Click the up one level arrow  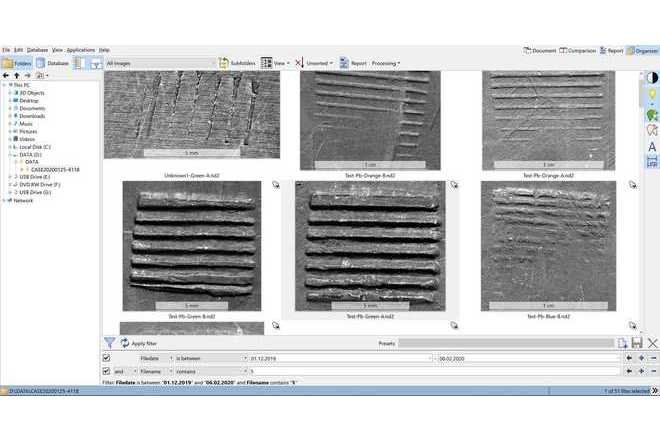pyautogui.click(x=16, y=76)
